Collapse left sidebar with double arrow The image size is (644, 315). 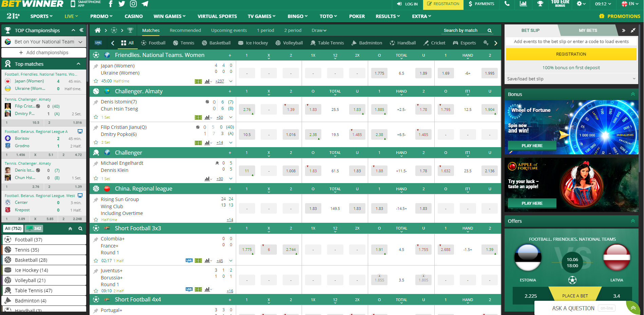click(81, 30)
